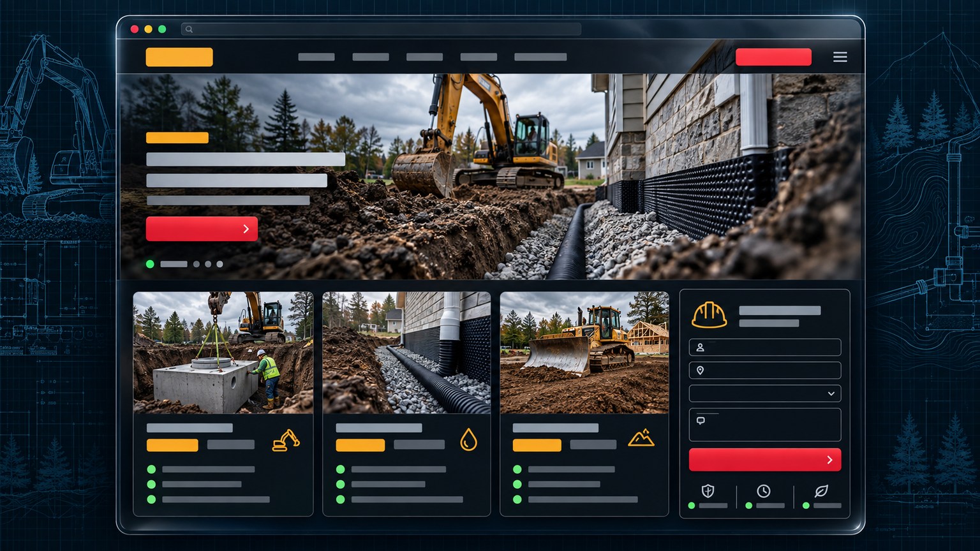The image size is (980, 551).
Task: Click the mountain grading icon on third card
Action: (x=641, y=437)
